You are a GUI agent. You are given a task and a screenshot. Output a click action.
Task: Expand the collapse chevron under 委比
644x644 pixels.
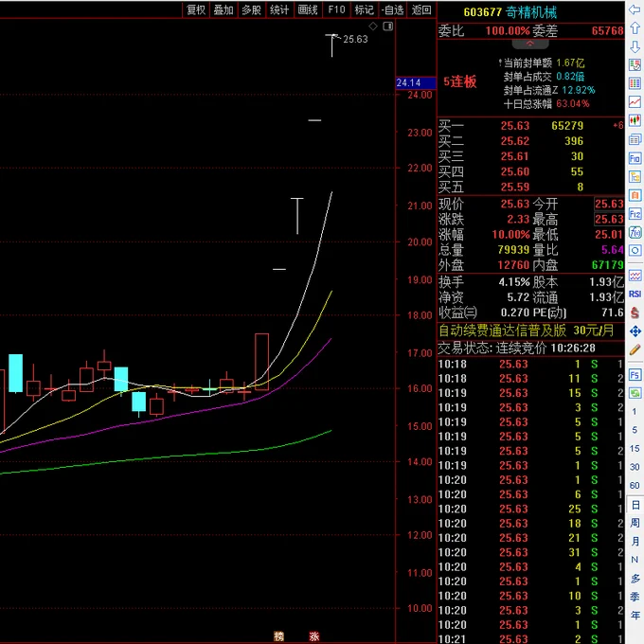[x=529, y=44]
